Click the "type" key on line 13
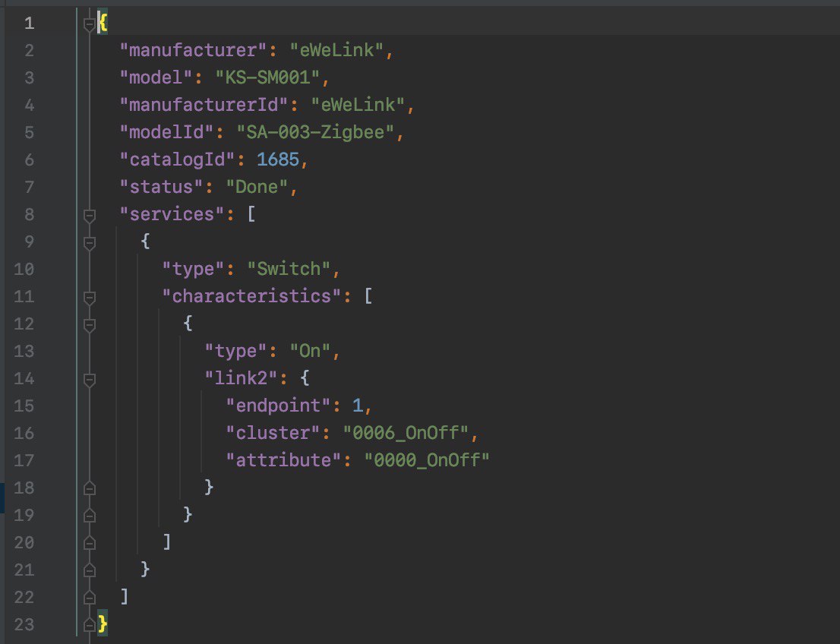 [235, 350]
